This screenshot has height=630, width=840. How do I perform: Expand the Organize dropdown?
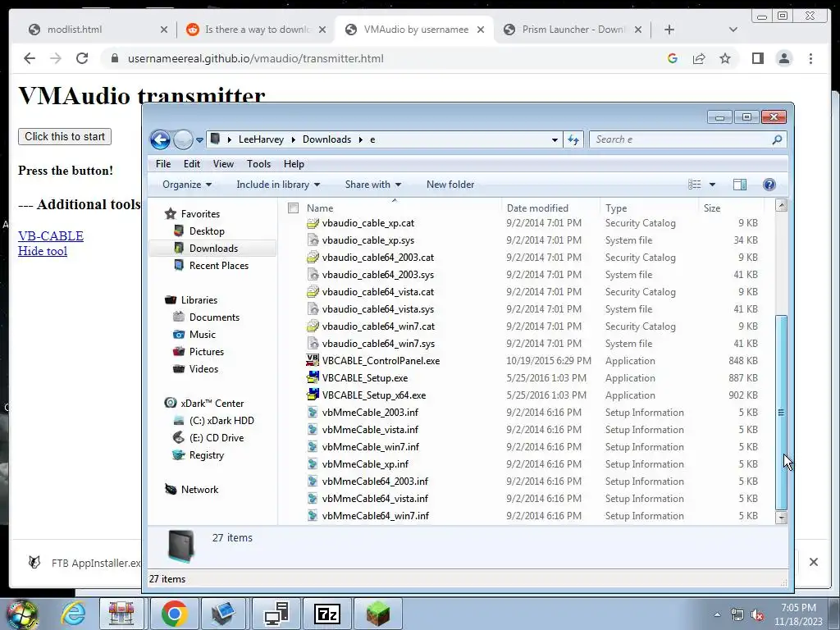187,185
